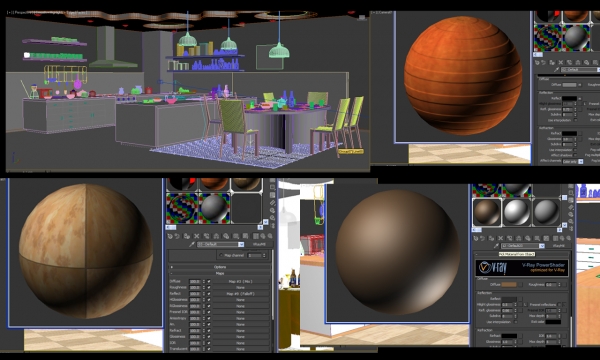Viewport: 600px width, 360px height.
Task: Click the Reset (X) icon in bottom-right editor toolbar
Action: click(x=501, y=238)
